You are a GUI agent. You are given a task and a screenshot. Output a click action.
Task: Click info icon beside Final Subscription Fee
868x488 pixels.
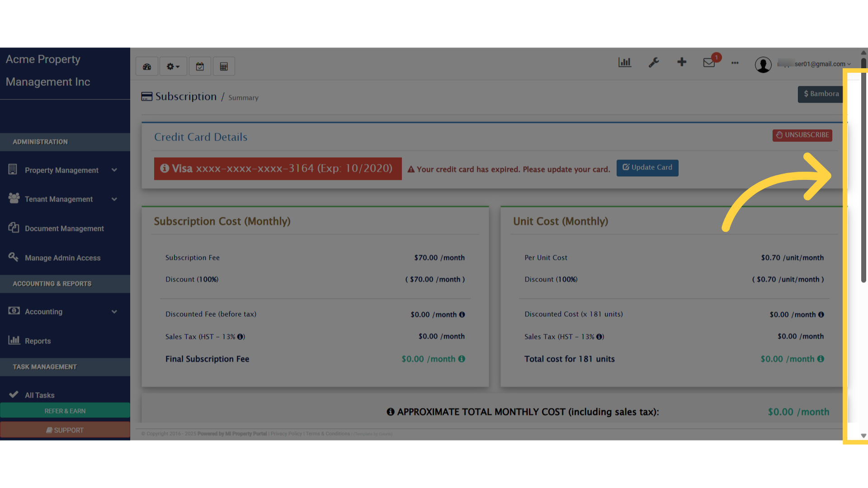pos(462,359)
